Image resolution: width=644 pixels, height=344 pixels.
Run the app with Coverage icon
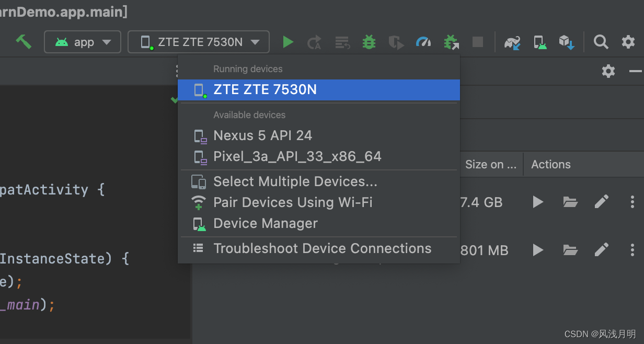pyautogui.click(x=396, y=42)
